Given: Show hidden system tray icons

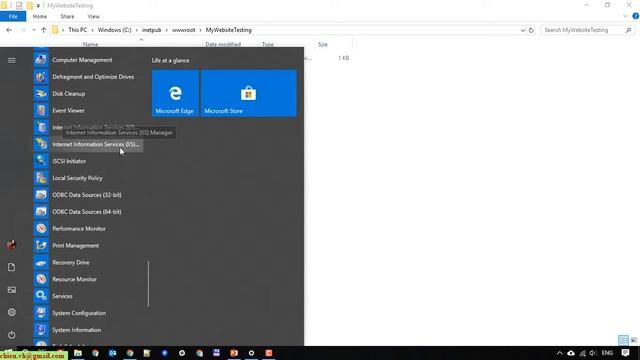Looking at the screenshot, I should click(x=560, y=353).
